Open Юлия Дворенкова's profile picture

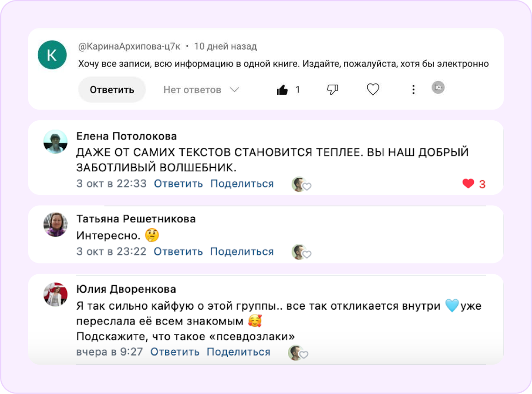(56, 294)
